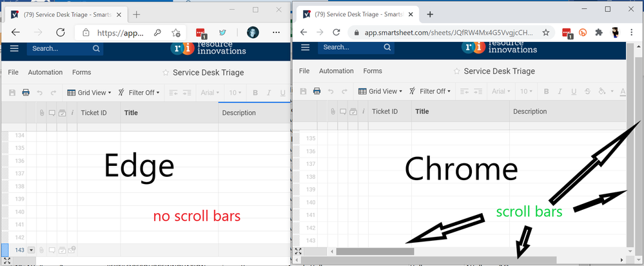644x266 pixels.
Task: Open the hamburger menu in the Chrome window
Action: [x=305, y=47]
